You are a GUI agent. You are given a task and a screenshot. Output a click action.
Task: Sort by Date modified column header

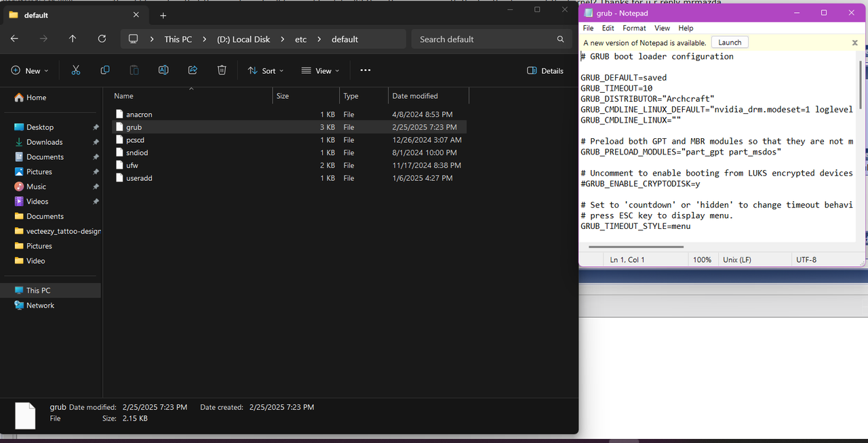pyautogui.click(x=429, y=96)
